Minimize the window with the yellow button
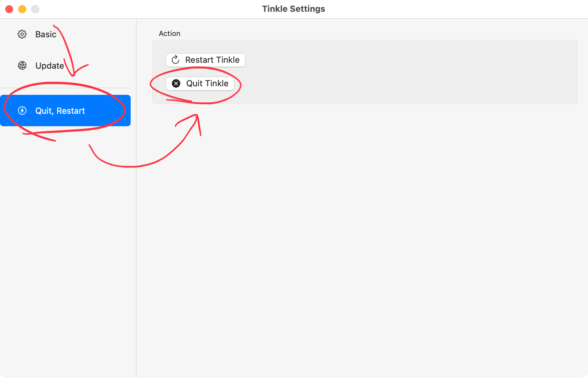Image resolution: width=588 pixels, height=378 pixels. pos(22,9)
